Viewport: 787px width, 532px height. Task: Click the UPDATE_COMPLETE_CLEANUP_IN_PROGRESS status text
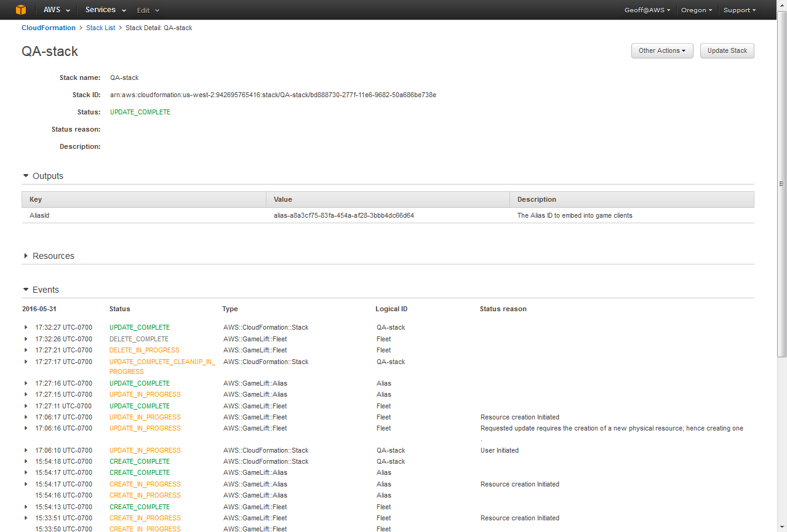[162, 367]
